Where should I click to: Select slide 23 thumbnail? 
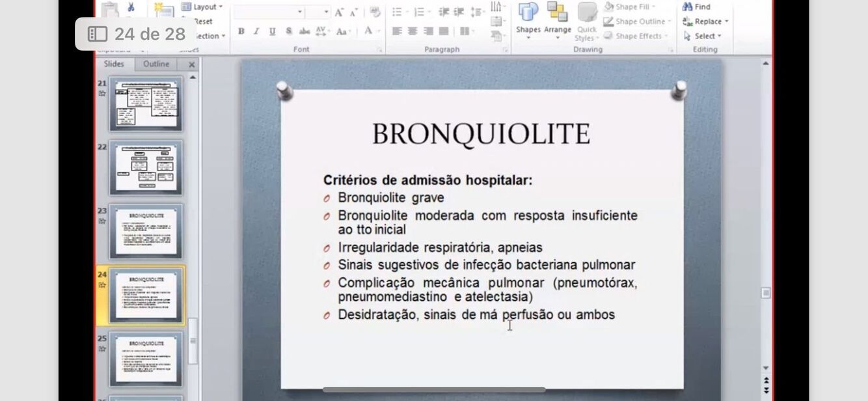(146, 231)
